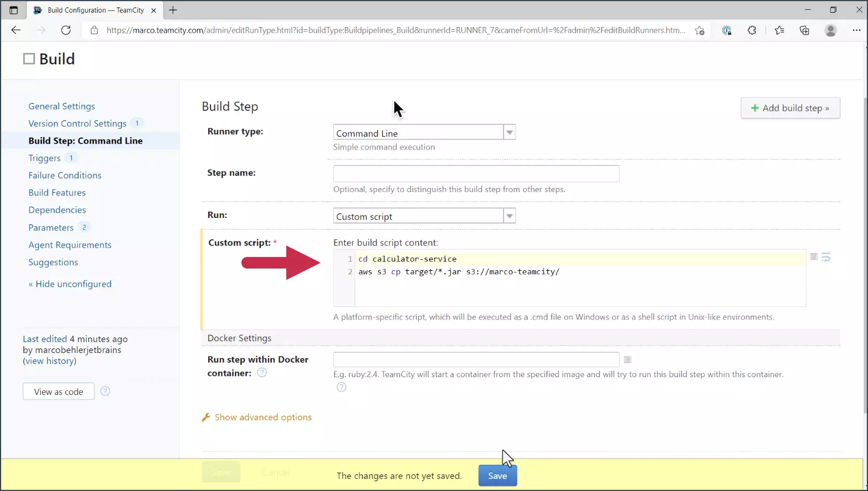Click the Add build step button

[790, 108]
